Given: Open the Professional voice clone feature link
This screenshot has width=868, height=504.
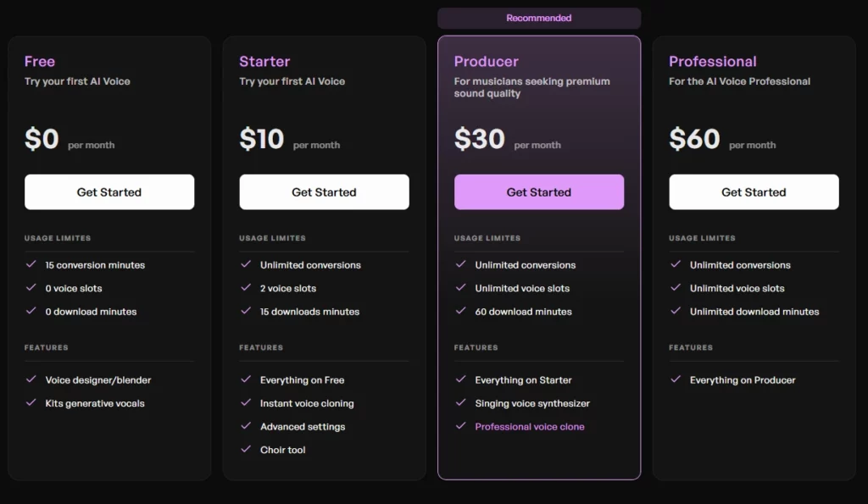Looking at the screenshot, I should tap(530, 427).
